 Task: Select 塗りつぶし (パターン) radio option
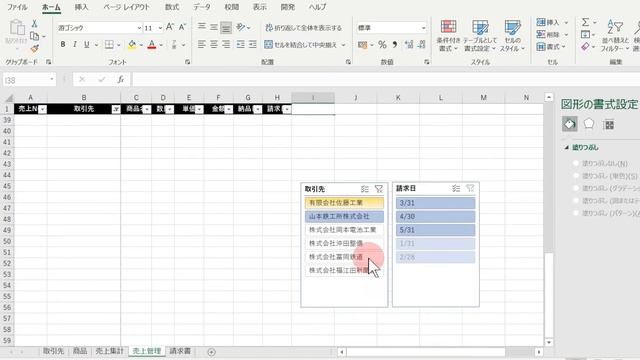click(x=576, y=213)
